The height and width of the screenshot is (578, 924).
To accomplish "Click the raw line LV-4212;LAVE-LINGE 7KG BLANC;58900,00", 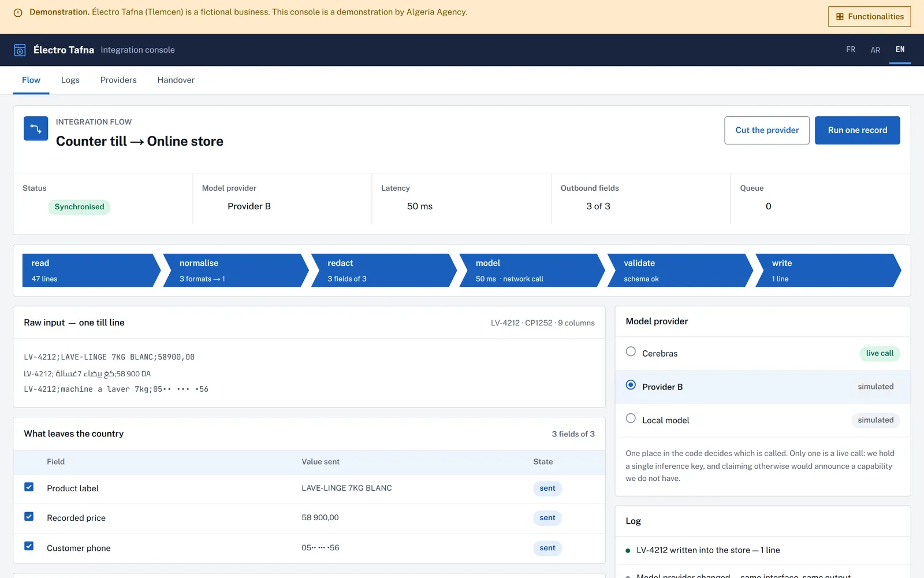I will pyautogui.click(x=109, y=357).
